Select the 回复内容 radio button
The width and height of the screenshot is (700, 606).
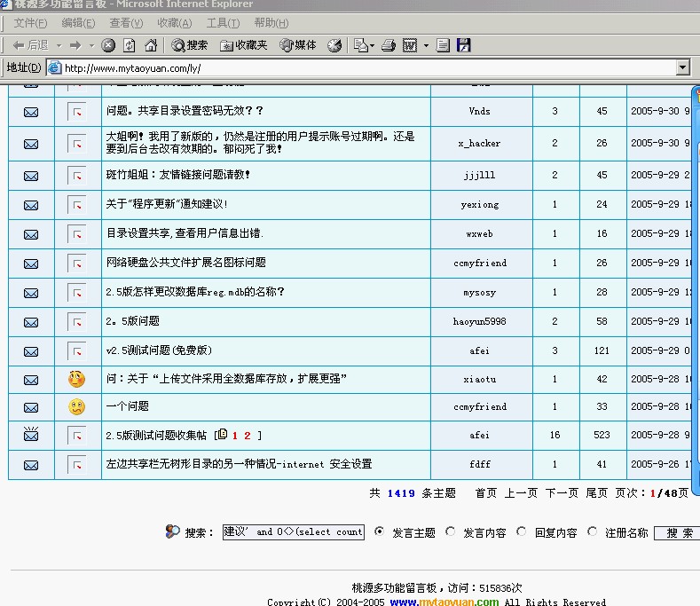522,531
